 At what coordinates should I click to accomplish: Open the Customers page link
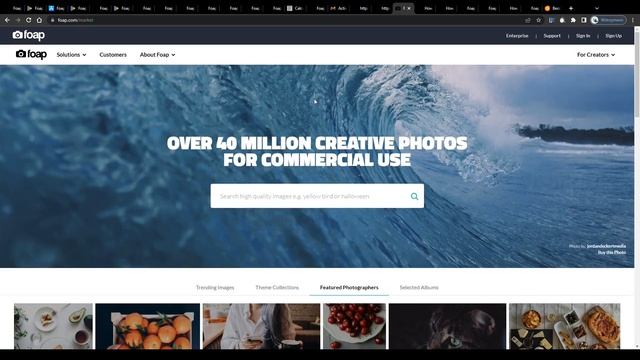pyautogui.click(x=113, y=55)
